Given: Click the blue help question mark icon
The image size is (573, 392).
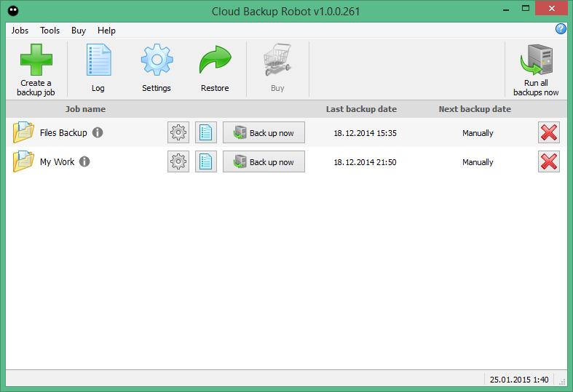Looking at the screenshot, I should 561,29.
